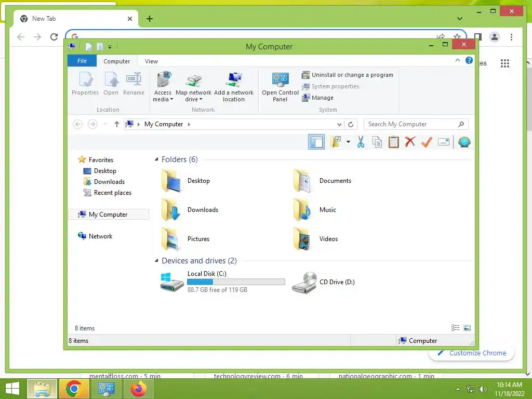
Task: Click the Search My Computer field
Action: (416, 124)
